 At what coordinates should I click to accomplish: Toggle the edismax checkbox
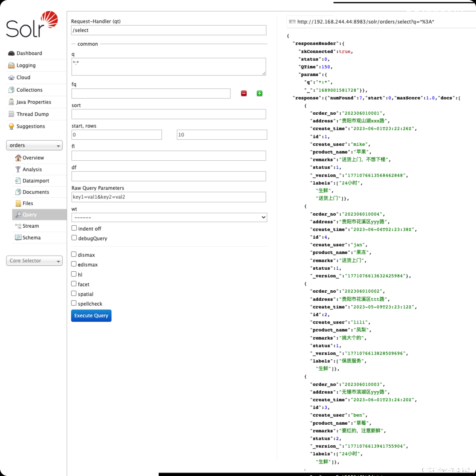tap(74, 264)
